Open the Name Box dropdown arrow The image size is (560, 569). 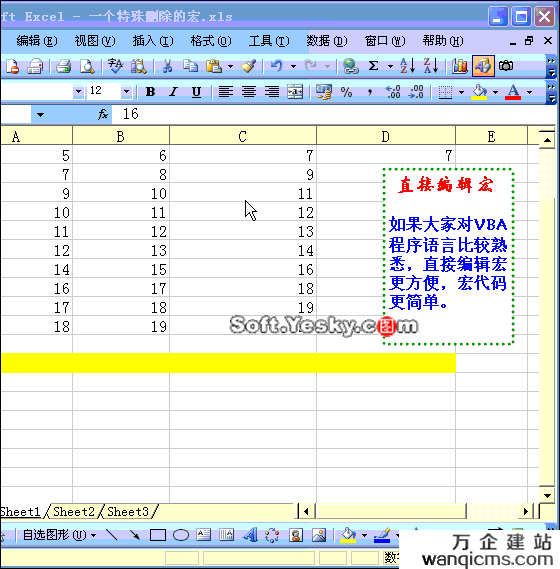click(40, 115)
